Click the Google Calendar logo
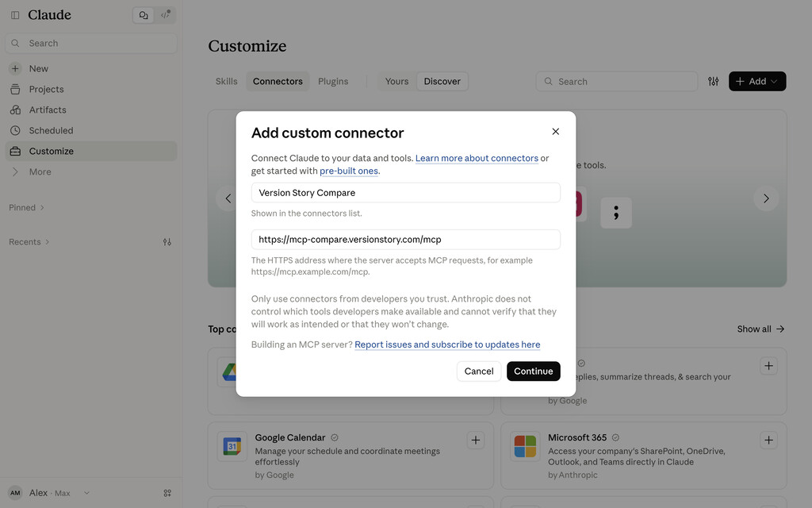This screenshot has height=508, width=812. point(232,446)
